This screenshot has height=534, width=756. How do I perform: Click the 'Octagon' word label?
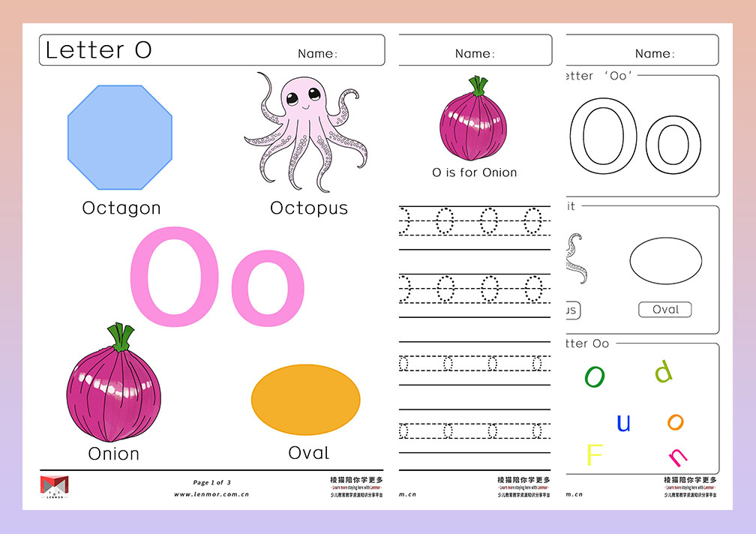tap(121, 208)
